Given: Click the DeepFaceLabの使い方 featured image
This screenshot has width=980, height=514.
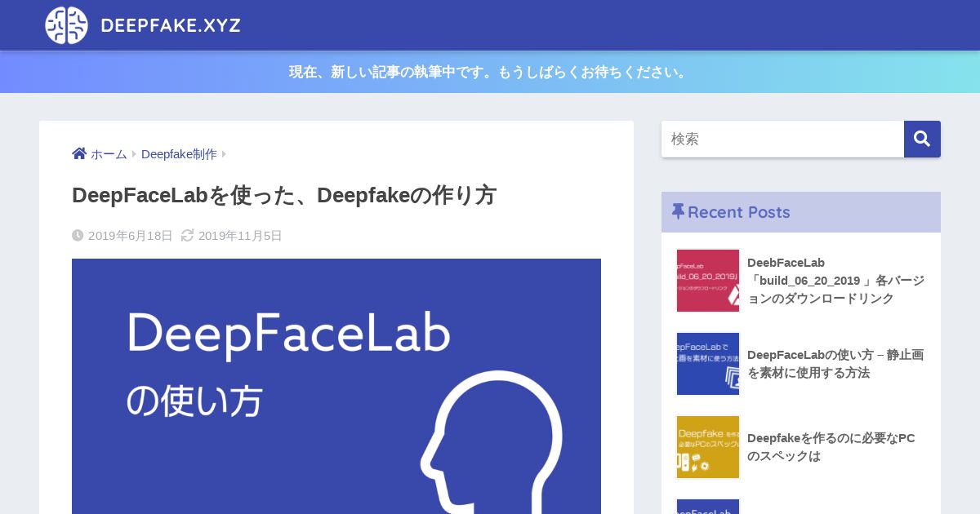Looking at the screenshot, I should point(336,386).
